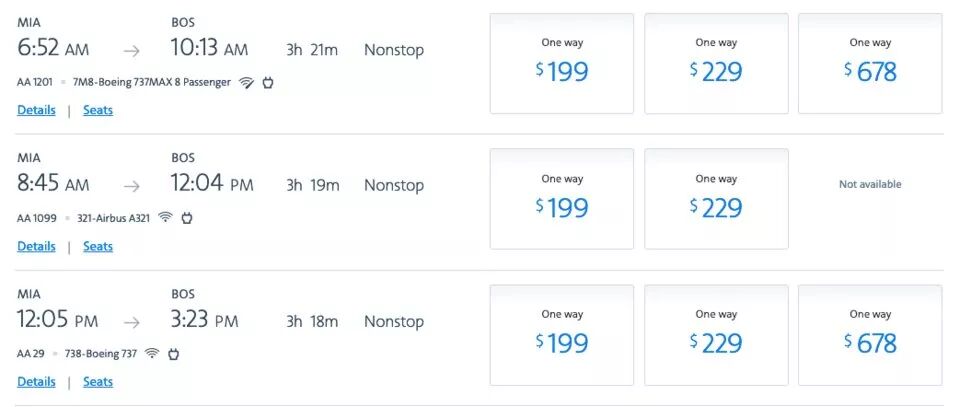Choose $678 fare for 12:05 PM flight
This screenshot has width=960, height=407.
click(870, 335)
